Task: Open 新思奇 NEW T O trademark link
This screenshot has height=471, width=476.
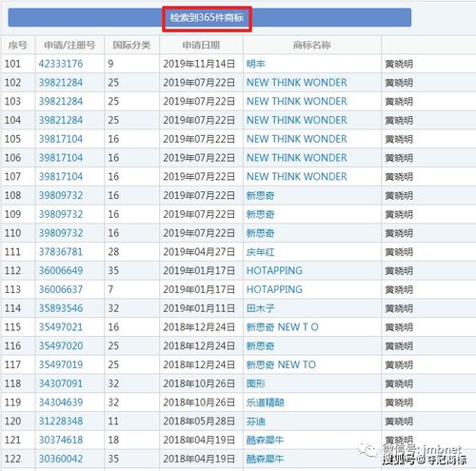Action: [283, 327]
